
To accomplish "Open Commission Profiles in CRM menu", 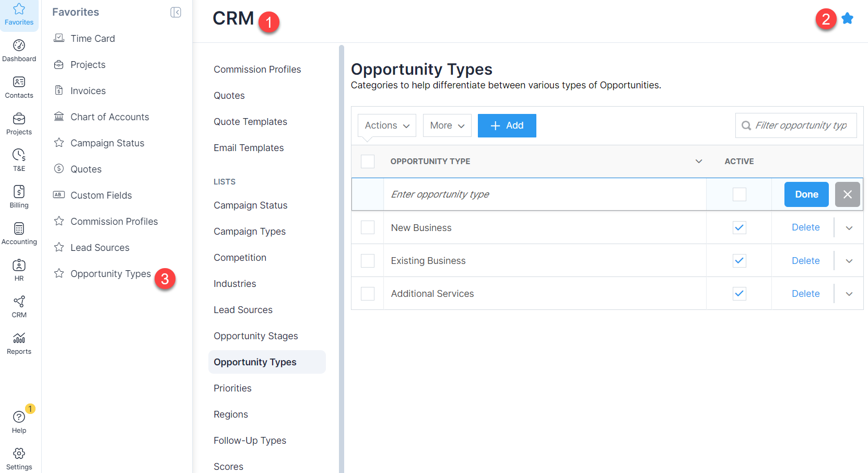I will point(257,70).
